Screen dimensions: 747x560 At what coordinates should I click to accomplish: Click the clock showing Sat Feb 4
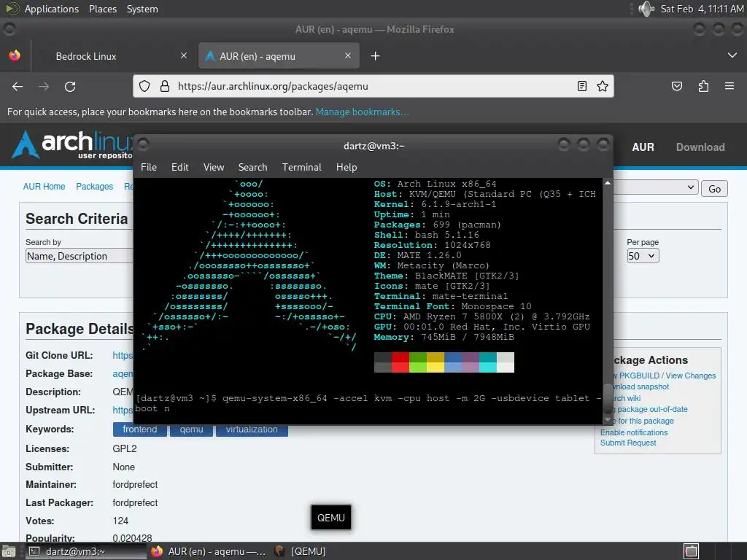(702, 9)
